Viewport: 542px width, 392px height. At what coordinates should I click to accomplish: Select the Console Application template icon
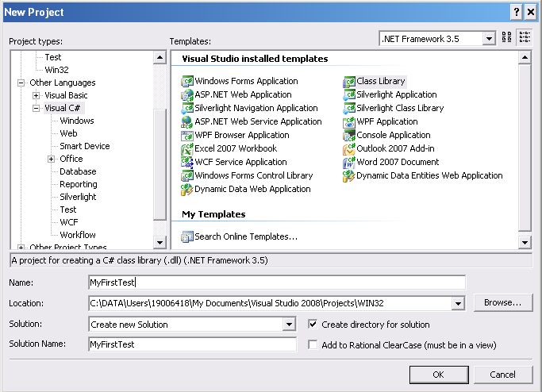[x=349, y=136]
